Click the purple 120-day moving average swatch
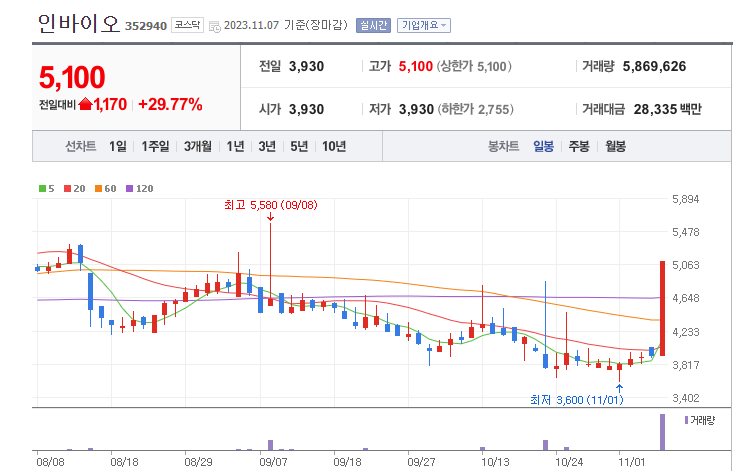The height and width of the screenshot is (471, 733). point(129,189)
